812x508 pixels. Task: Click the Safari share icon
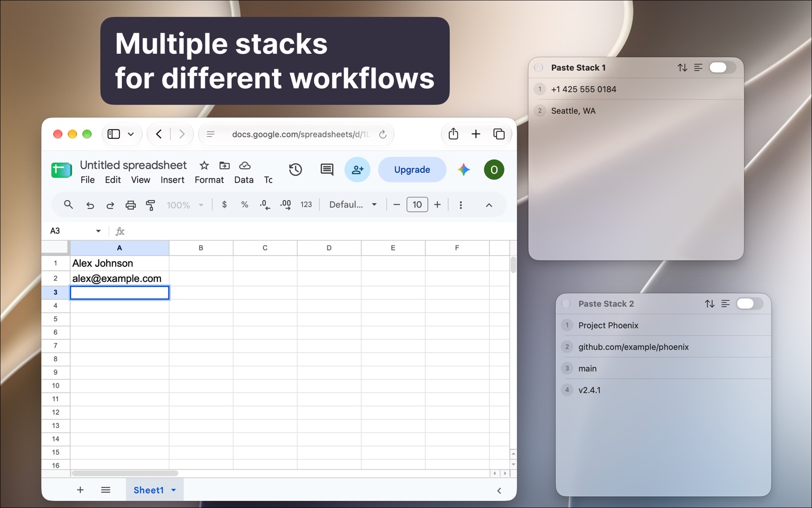tap(453, 134)
